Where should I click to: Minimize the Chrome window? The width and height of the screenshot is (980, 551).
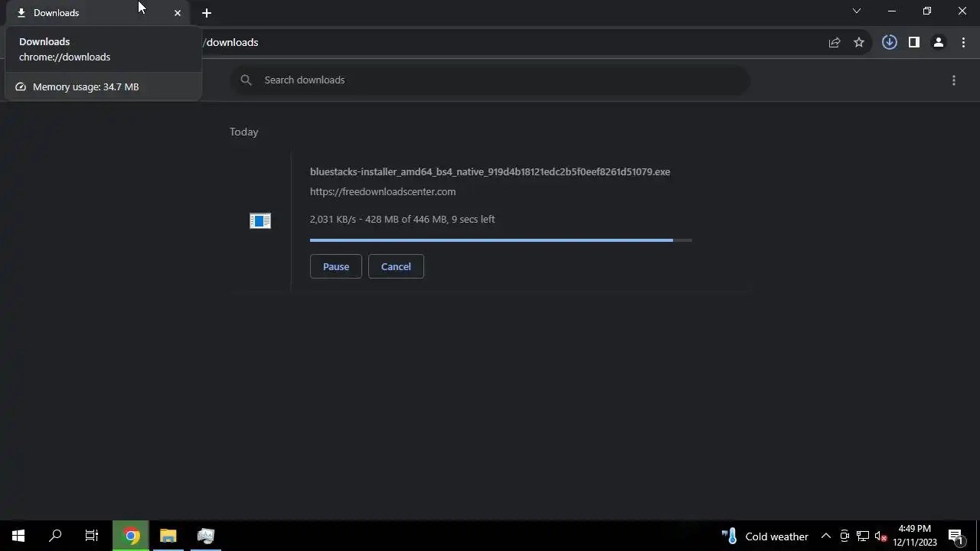tap(892, 11)
